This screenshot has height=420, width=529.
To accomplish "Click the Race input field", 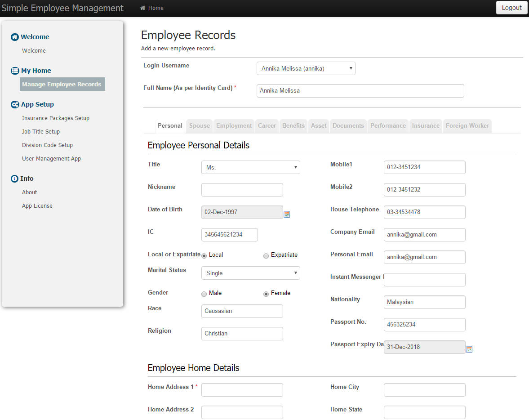I will pyautogui.click(x=242, y=311).
